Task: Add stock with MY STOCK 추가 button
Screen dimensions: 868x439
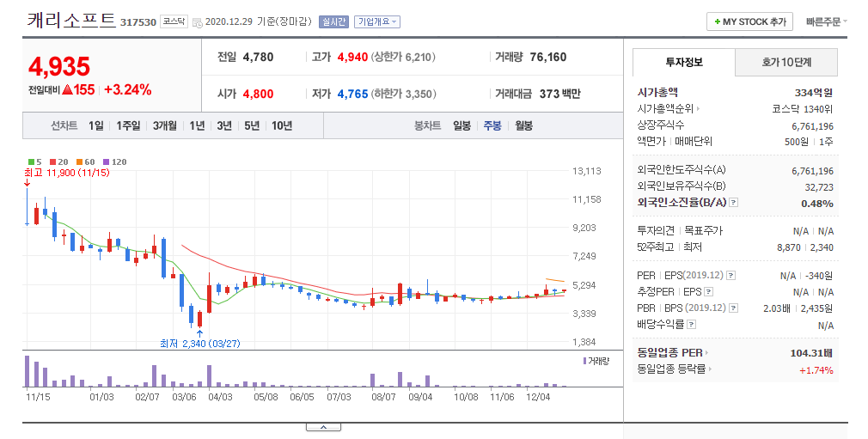Action: [x=749, y=21]
